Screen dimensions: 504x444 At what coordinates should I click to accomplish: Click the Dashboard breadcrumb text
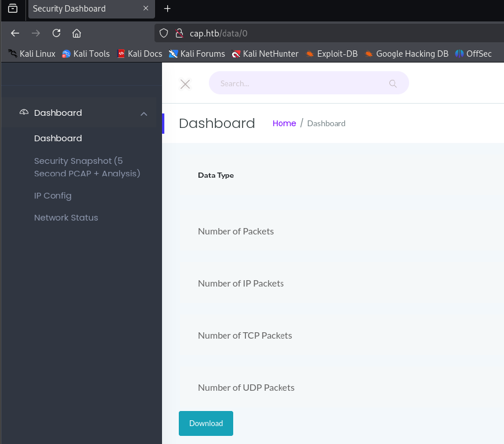[326, 123]
